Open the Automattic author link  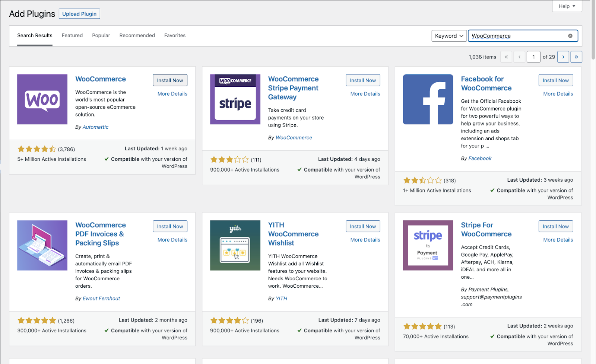95,127
